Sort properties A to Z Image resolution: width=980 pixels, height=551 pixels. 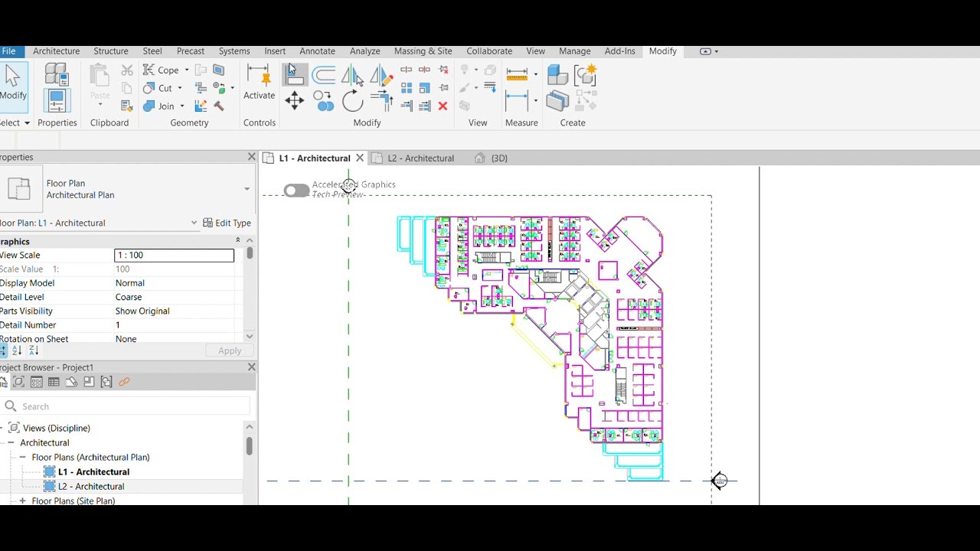point(17,350)
